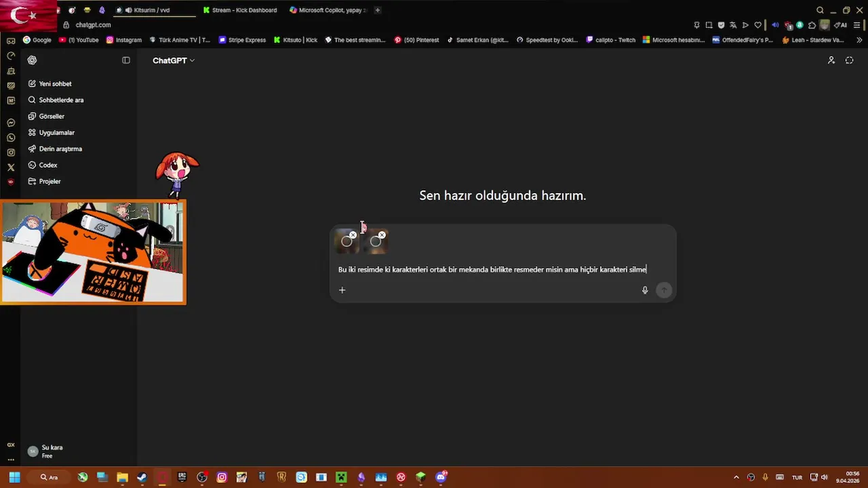Open File Explorer from taskbar
This screenshot has width=868, height=488.
tap(122, 477)
